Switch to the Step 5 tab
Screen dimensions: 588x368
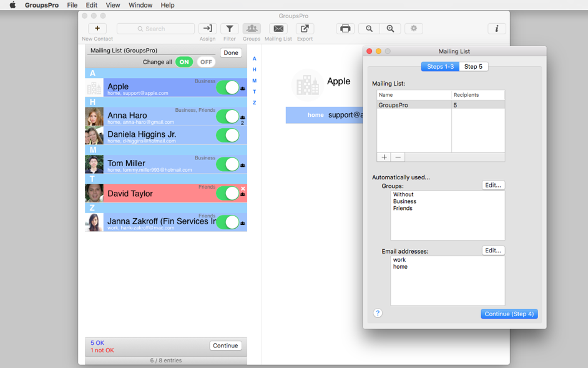(473, 66)
